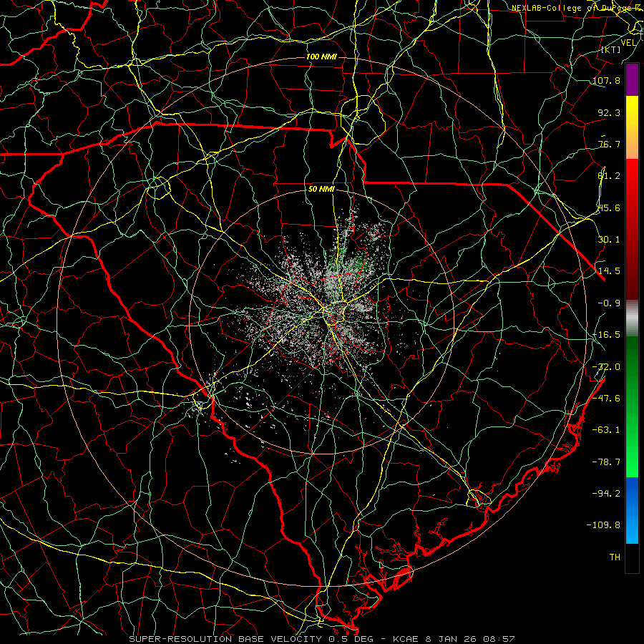Click the blue band of the color bar
The width and height of the screenshot is (644, 644).
point(632,510)
